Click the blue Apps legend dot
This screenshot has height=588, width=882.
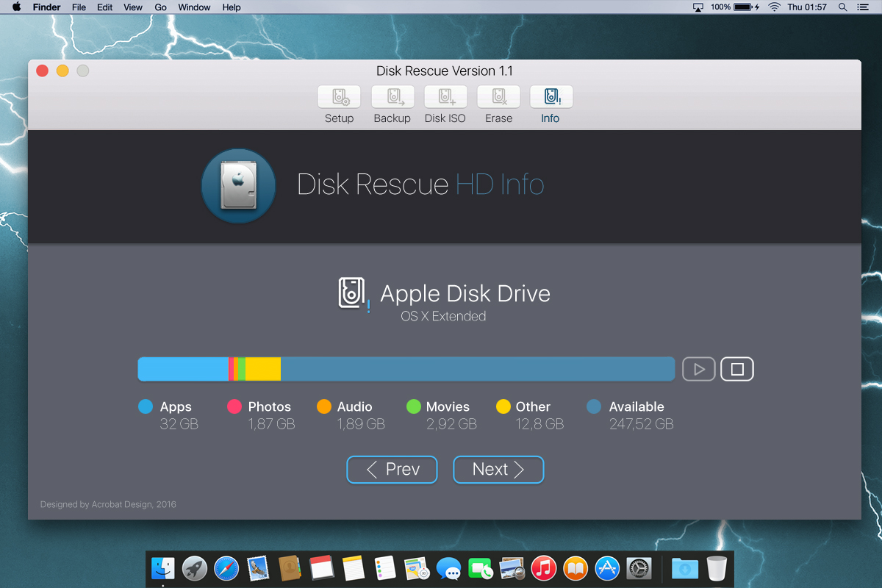(146, 406)
